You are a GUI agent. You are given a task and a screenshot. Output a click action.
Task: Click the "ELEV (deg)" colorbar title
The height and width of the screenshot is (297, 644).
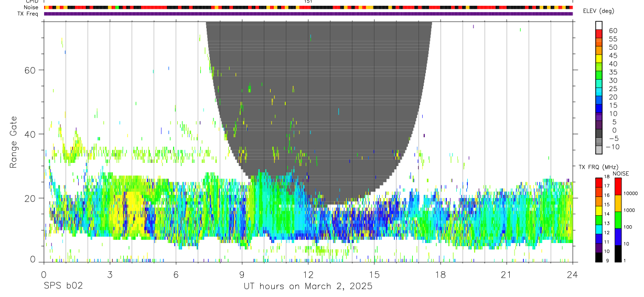[x=598, y=11]
